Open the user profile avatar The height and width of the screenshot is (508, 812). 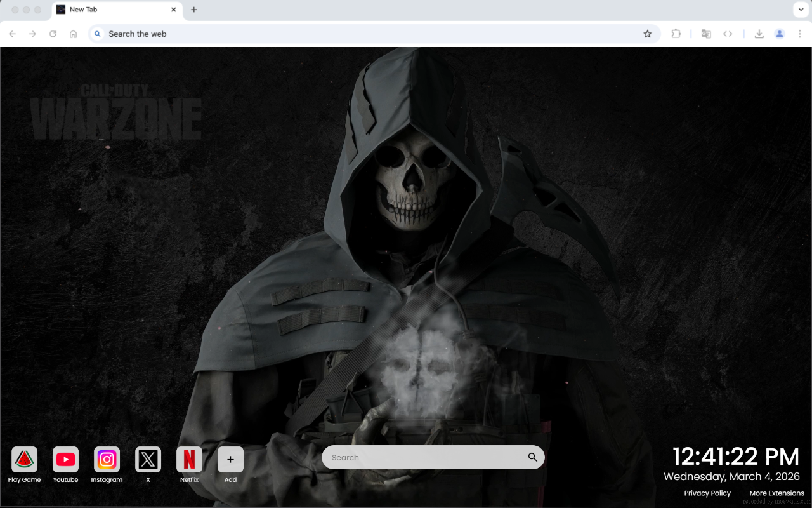pos(780,34)
